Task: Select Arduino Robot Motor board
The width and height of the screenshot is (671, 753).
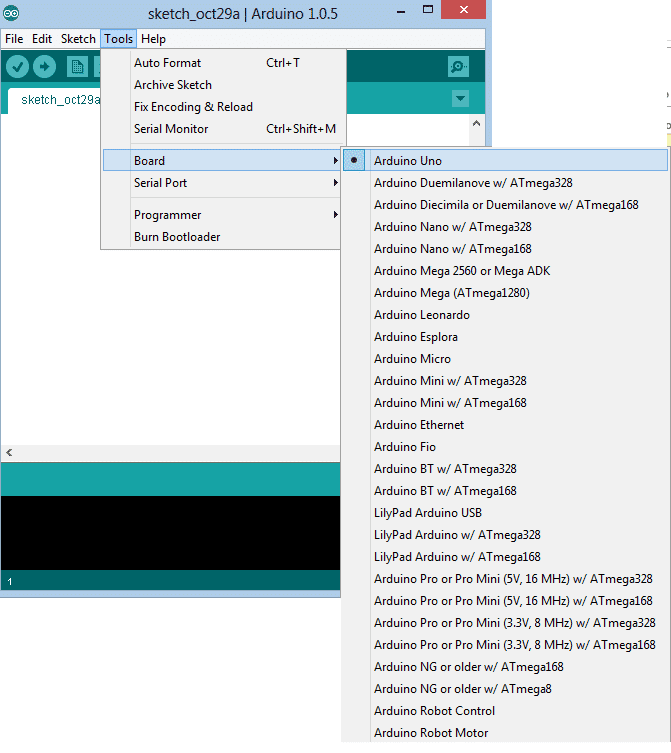Action: tap(504, 733)
